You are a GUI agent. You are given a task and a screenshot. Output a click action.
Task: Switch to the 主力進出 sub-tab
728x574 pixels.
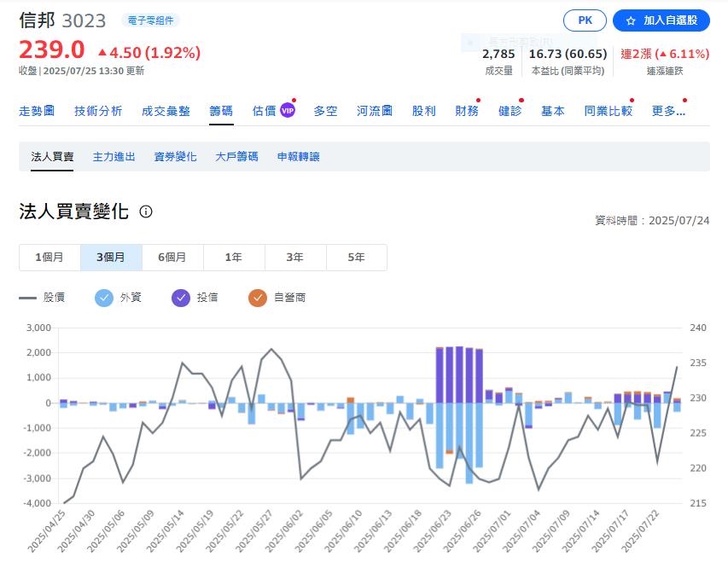[114, 157]
